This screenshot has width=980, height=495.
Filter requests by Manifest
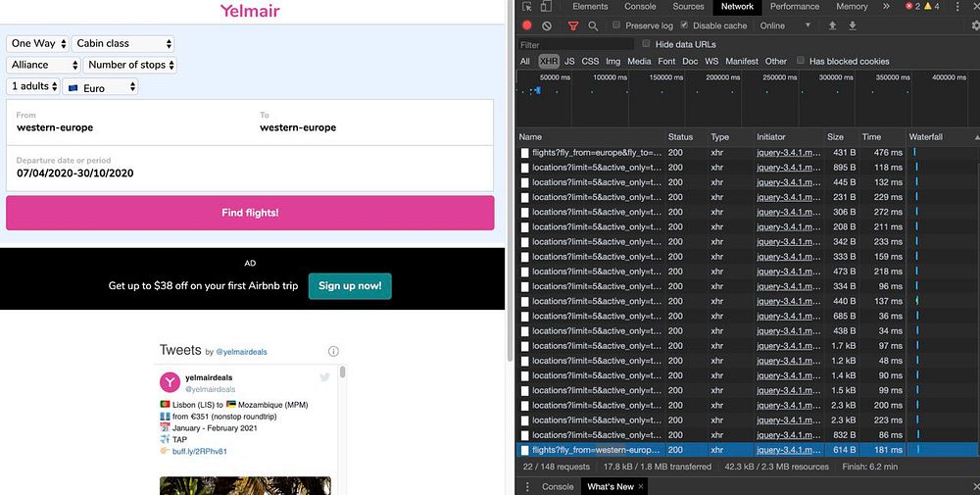tap(742, 61)
